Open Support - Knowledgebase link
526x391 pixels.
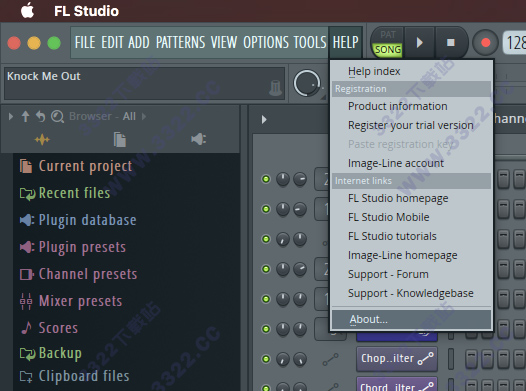411,293
